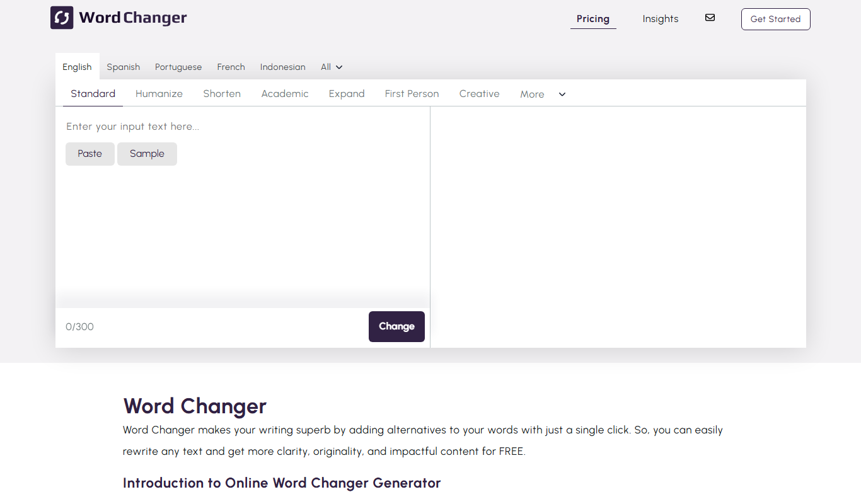The width and height of the screenshot is (861, 504).
Task: Open the envelope contact icon
Action: tap(710, 18)
